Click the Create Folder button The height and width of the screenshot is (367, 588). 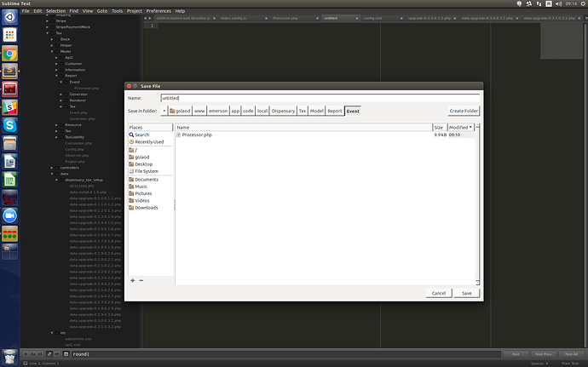464,111
